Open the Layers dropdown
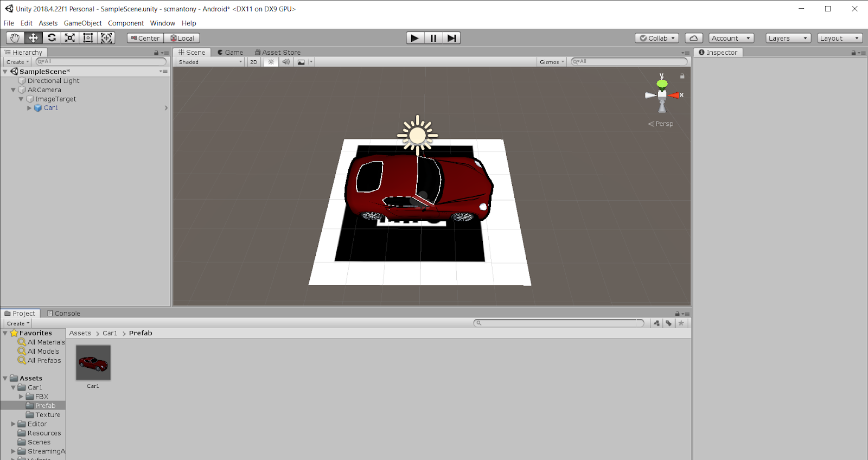This screenshot has width=868, height=460. [788, 38]
